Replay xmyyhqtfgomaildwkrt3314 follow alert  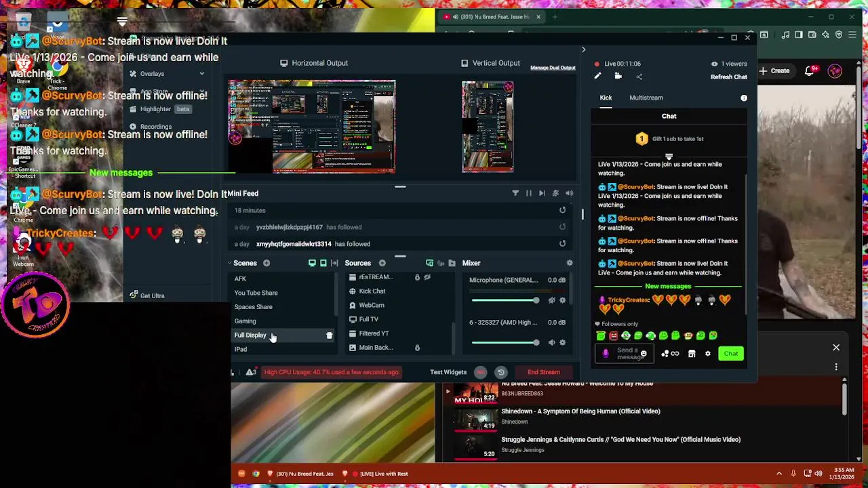(x=562, y=243)
